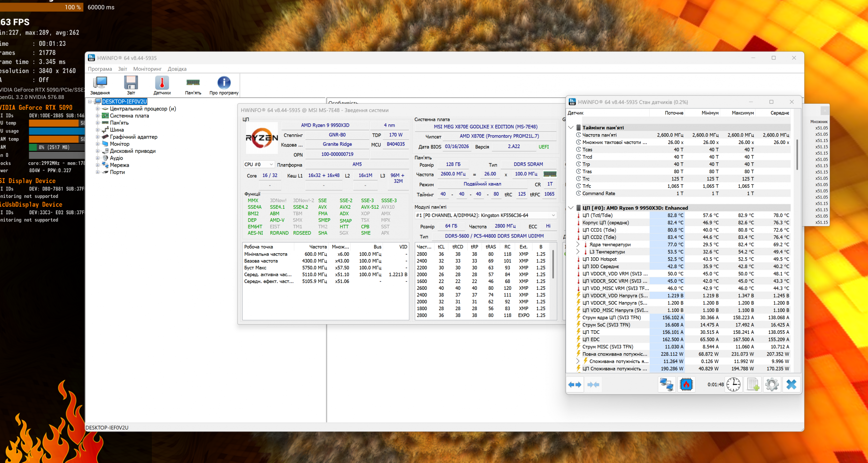Click the network remote monitoring icon
Screen dimensions: 868x463
[x=666, y=384]
